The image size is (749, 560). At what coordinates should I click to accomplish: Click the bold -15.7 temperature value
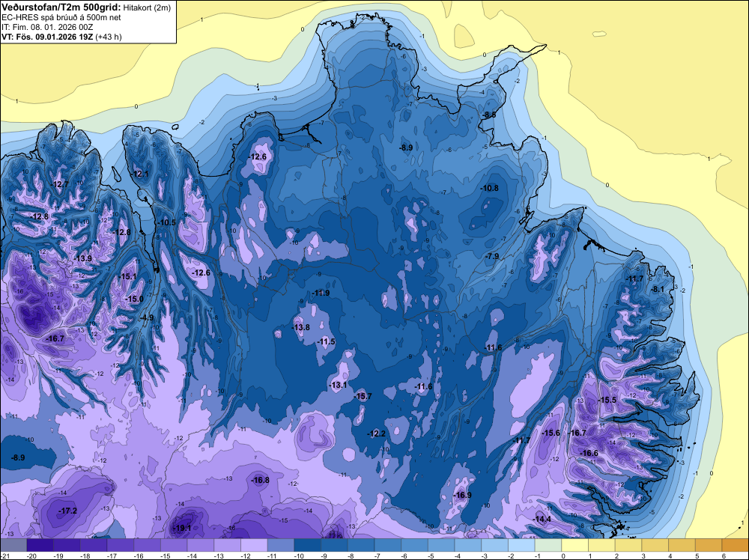pyautogui.click(x=362, y=396)
